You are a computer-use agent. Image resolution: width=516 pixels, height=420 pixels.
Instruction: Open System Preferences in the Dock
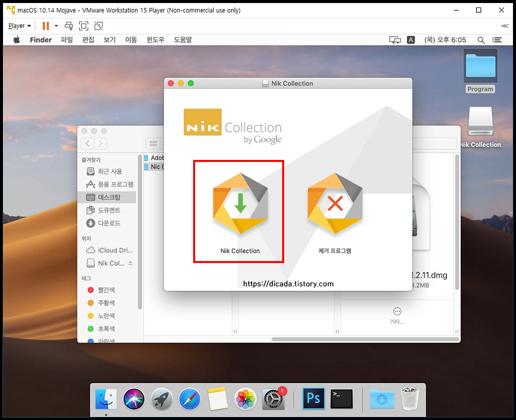[x=273, y=399]
